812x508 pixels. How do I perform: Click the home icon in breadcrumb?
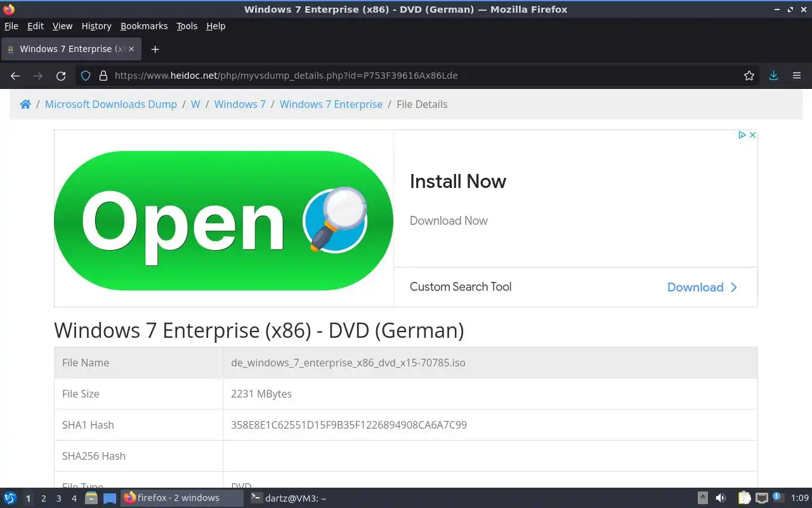(25, 104)
